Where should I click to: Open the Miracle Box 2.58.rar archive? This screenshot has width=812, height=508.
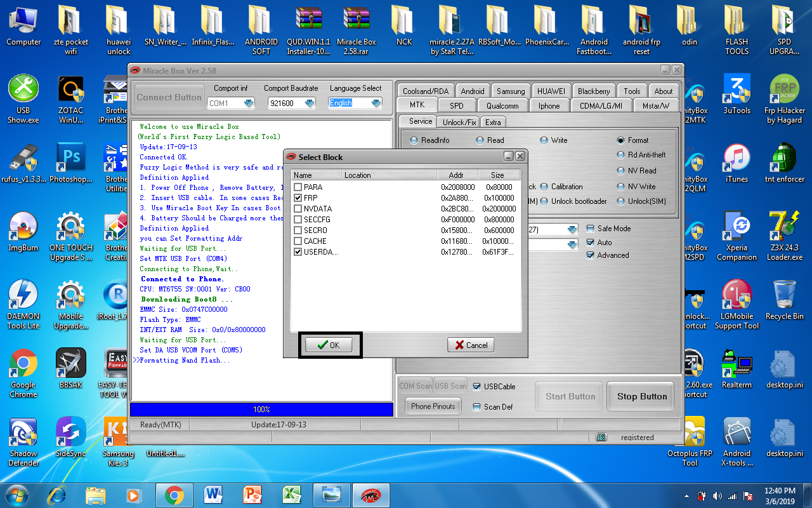[356, 30]
